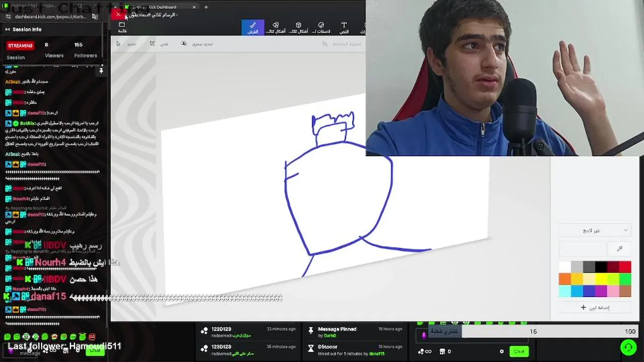Click the red STREAMING status badge
644x362 pixels.
point(20,46)
